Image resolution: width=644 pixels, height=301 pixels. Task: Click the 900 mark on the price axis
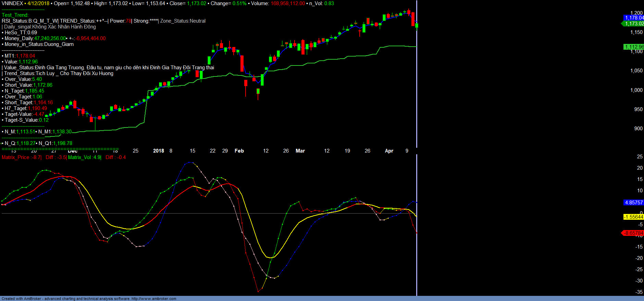[638, 129]
